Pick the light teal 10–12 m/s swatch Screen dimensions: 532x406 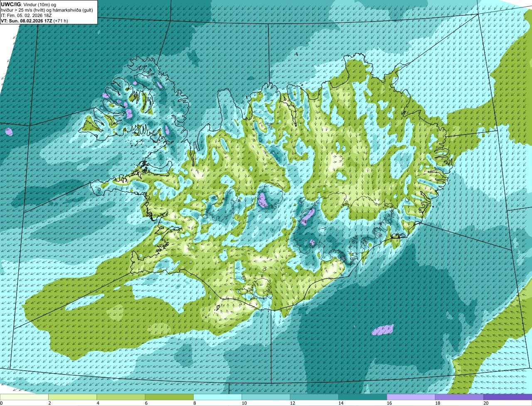(266, 397)
